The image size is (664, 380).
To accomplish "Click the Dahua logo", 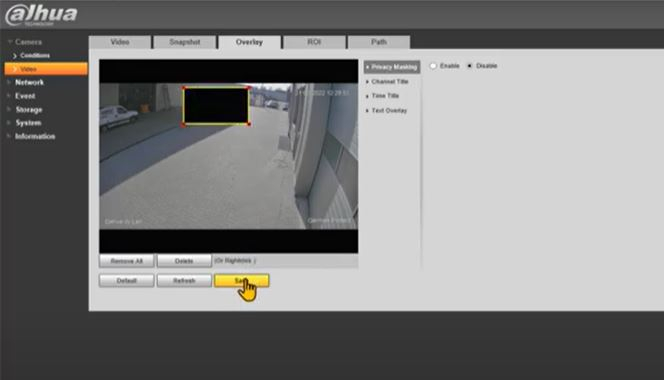I will [x=41, y=15].
